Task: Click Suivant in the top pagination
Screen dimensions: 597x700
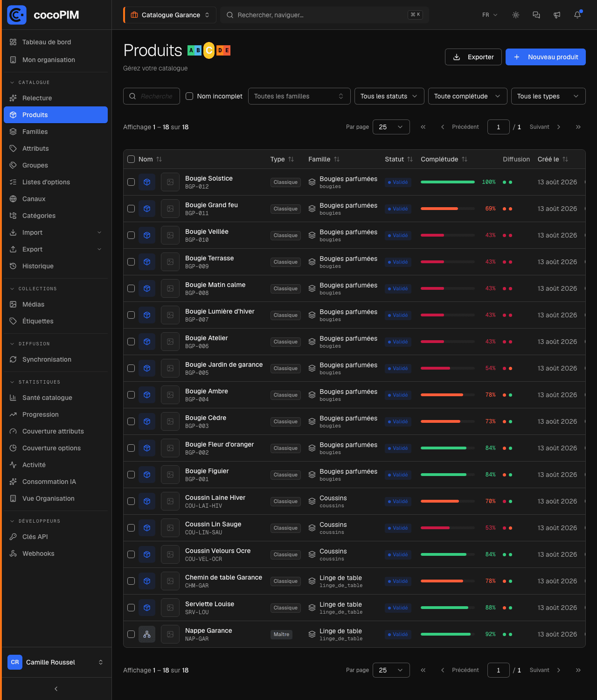Action: click(x=545, y=127)
